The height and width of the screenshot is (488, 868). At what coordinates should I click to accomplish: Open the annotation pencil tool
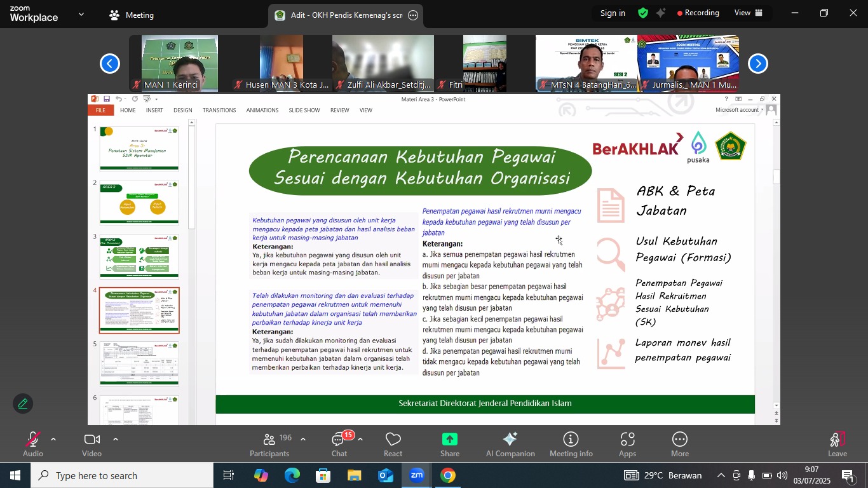(23, 404)
